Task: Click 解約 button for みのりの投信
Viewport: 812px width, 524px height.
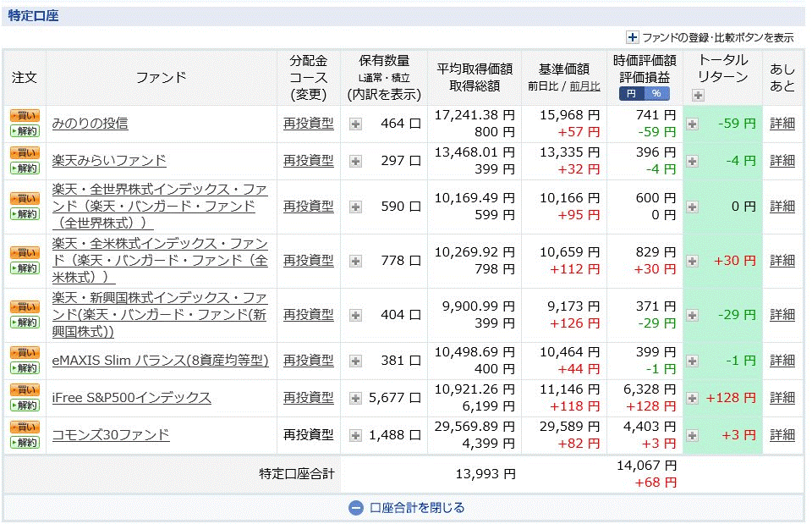Action: point(25,131)
